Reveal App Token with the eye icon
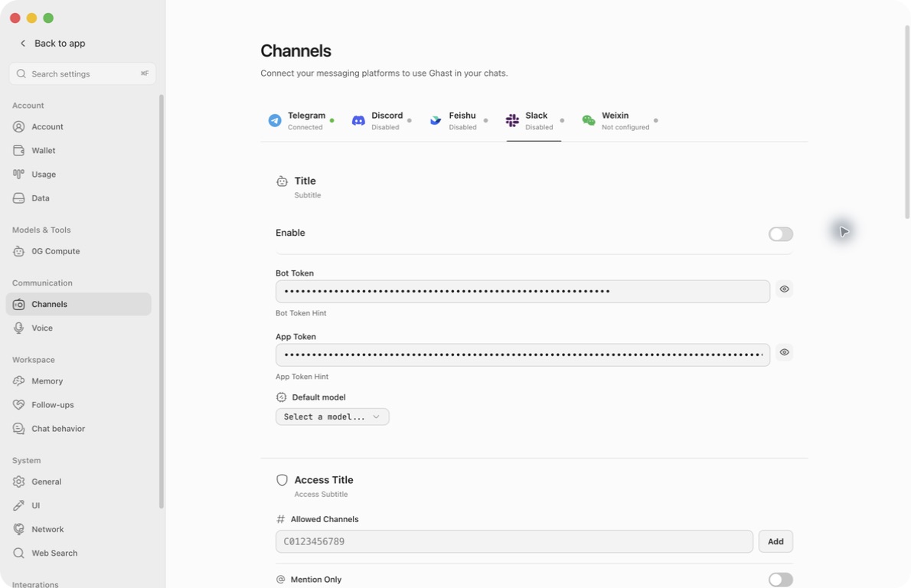Image resolution: width=911 pixels, height=588 pixels. 785,352
